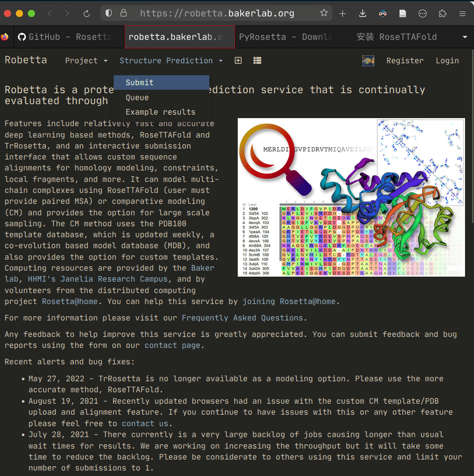
Task: Open the hamburger application menu
Action: [x=463, y=13]
